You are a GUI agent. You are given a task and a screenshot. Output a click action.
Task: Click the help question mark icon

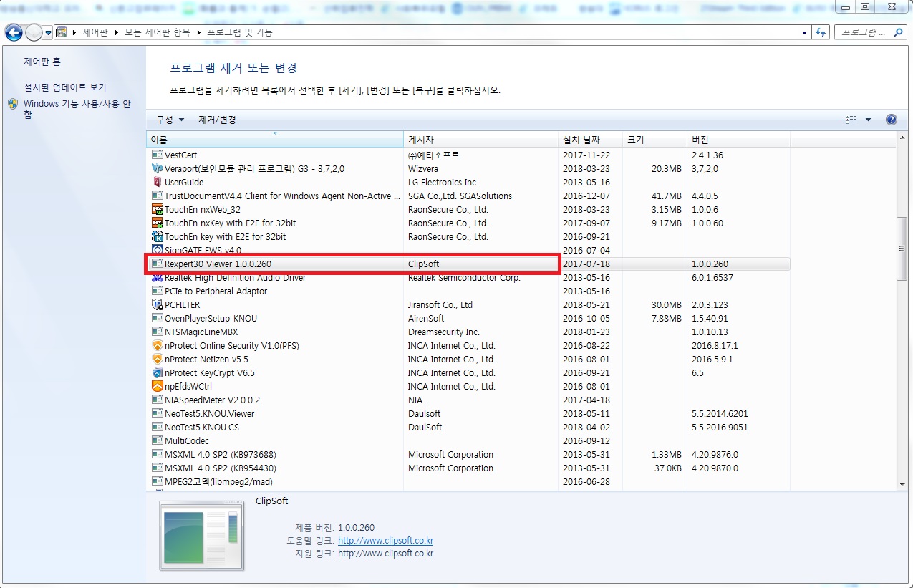(x=892, y=120)
